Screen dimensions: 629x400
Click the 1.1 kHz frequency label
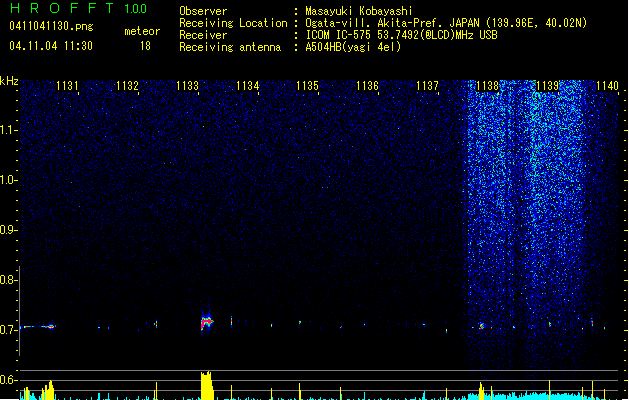pyautogui.click(x=8, y=130)
